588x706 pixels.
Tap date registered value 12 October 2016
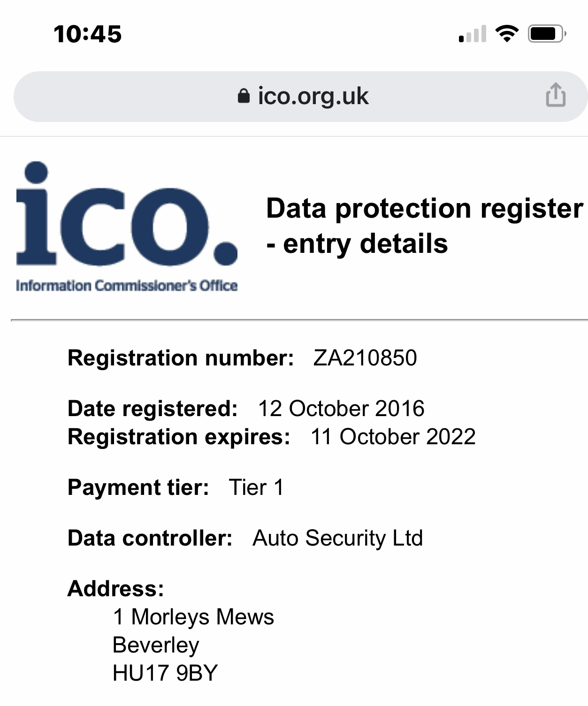click(x=341, y=409)
